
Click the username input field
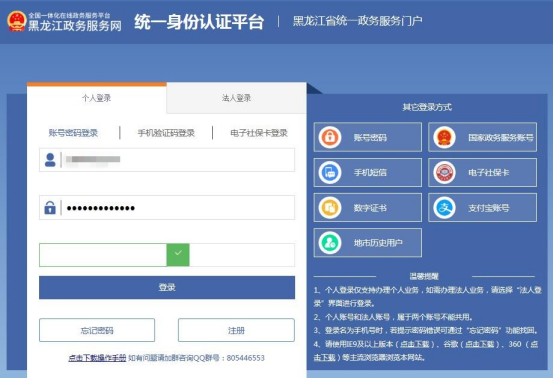coord(167,160)
